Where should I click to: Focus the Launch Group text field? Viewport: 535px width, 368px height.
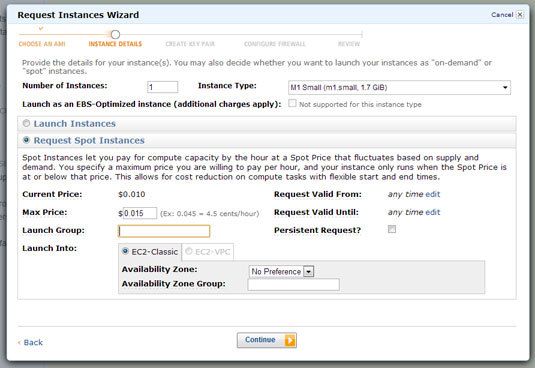(164, 231)
